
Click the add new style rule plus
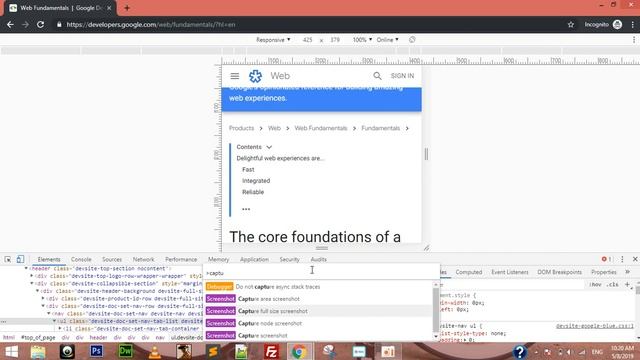(x=627, y=284)
